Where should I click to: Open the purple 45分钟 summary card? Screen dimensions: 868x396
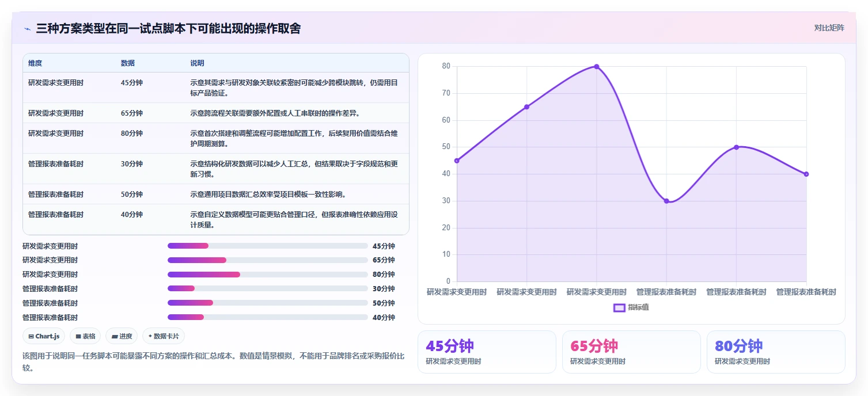(x=487, y=352)
